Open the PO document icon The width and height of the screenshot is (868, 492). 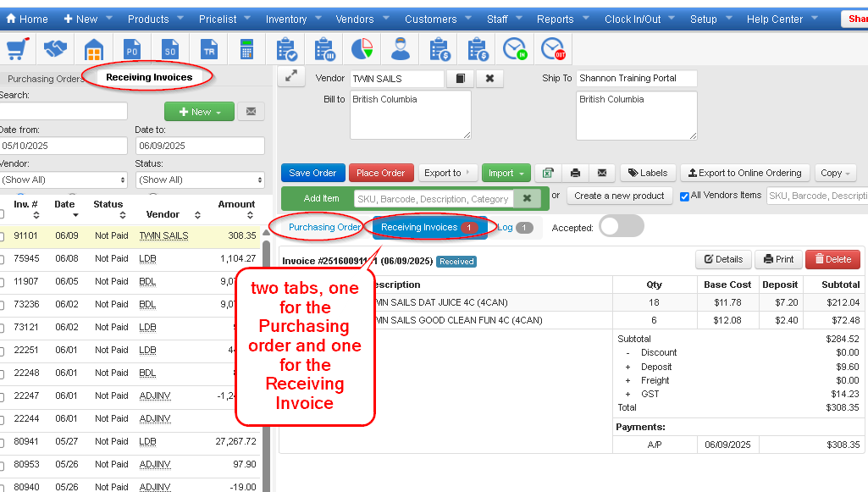132,49
